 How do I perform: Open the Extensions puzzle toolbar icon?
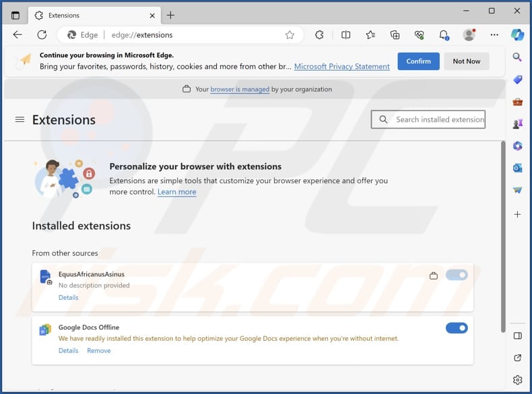[319, 34]
